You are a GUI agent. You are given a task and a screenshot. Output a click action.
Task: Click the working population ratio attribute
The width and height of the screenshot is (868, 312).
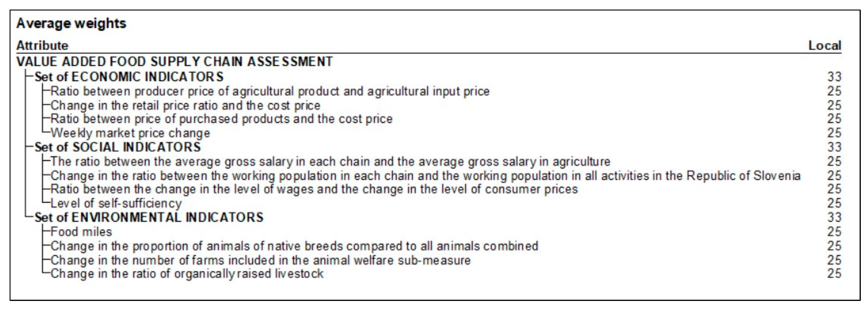(x=425, y=176)
